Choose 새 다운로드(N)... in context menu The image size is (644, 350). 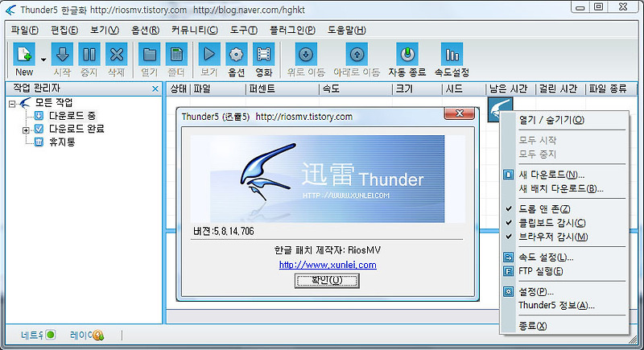(x=564, y=175)
